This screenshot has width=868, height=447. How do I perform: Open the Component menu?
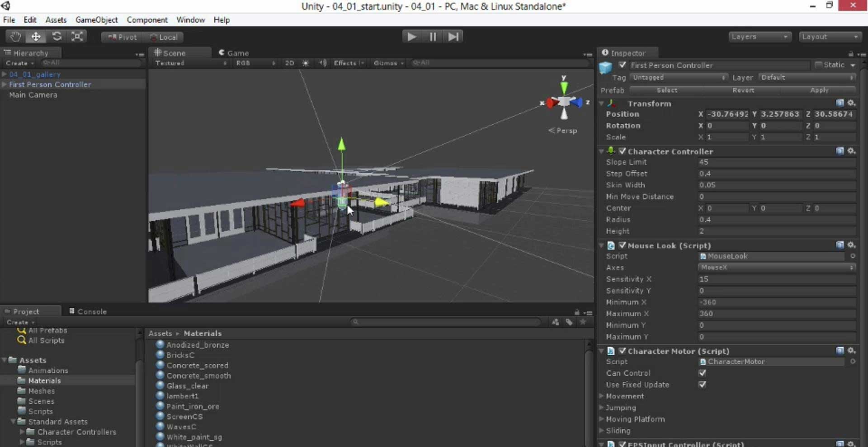(147, 20)
